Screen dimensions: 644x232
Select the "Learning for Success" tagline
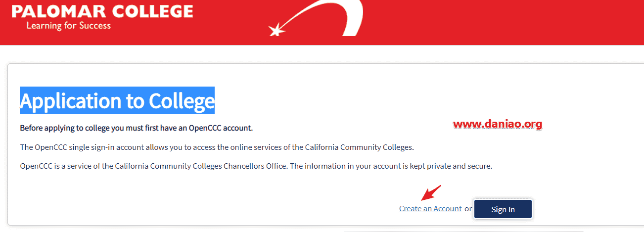coord(68,25)
